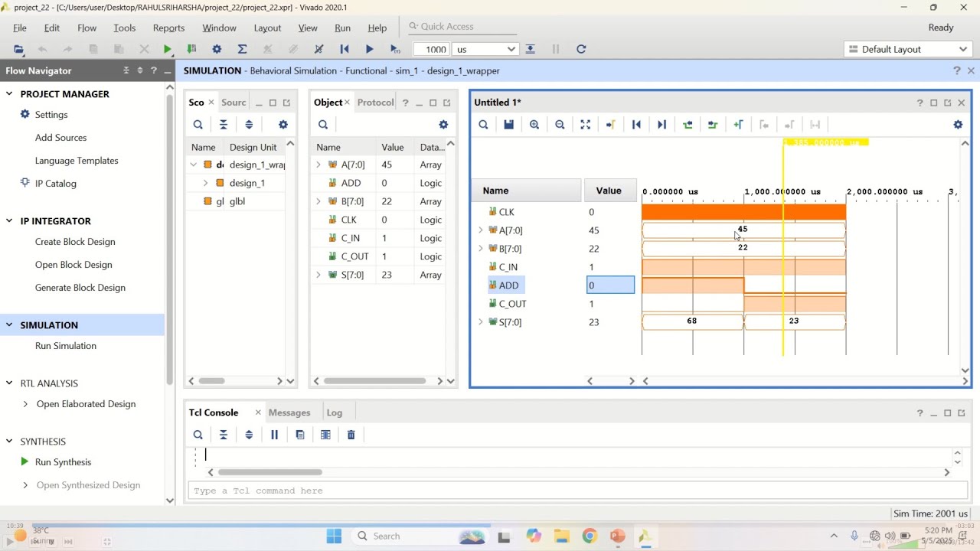Switch to Messages tab
The image size is (980, 551).
pyautogui.click(x=289, y=412)
